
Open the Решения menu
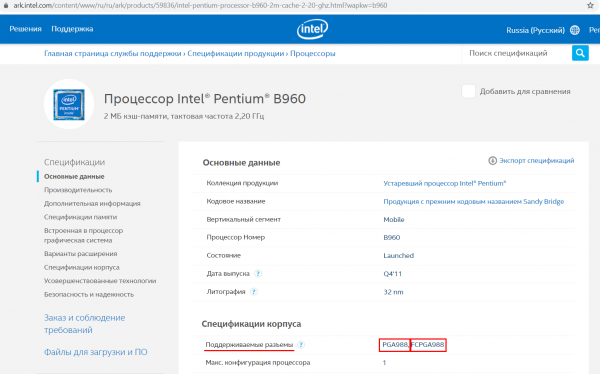(25, 29)
